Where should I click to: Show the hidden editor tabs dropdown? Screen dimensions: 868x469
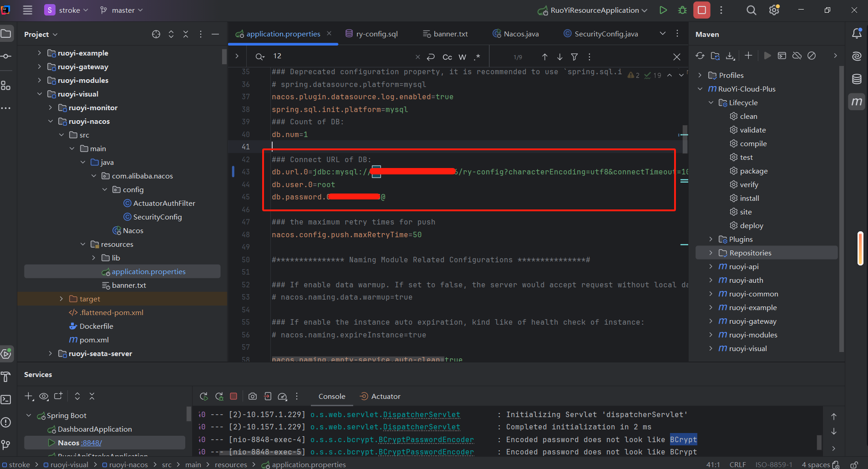coord(663,33)
